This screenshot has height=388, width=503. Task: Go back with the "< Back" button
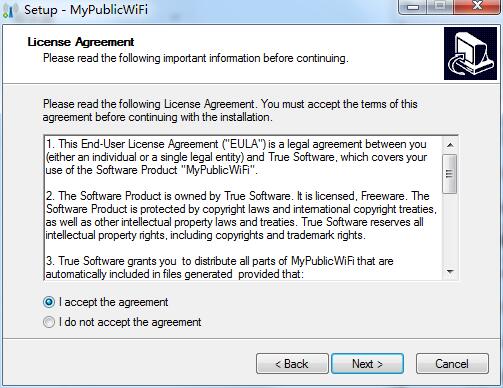tap(292, 364)
